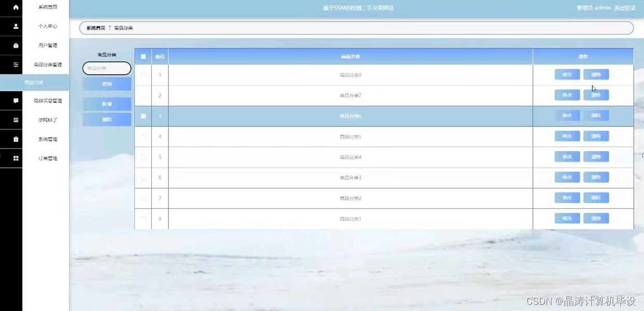Screen dimensions: 644x311
Task: Click the cell text 商品分类3
Action: pyautogui.click(x=351, y=178)
